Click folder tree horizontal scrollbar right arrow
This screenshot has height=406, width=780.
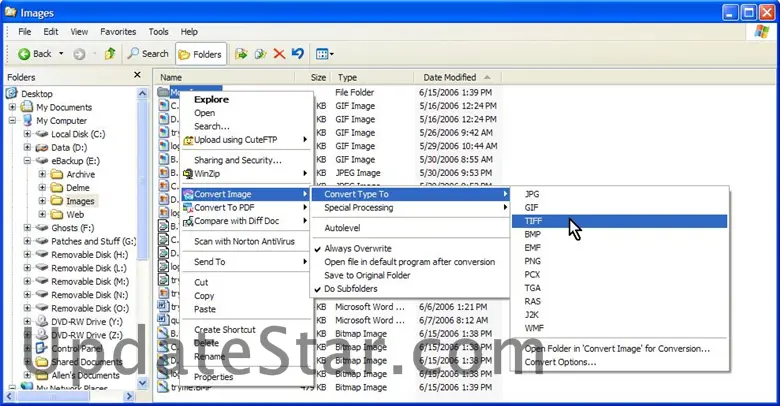pos(129,396)
